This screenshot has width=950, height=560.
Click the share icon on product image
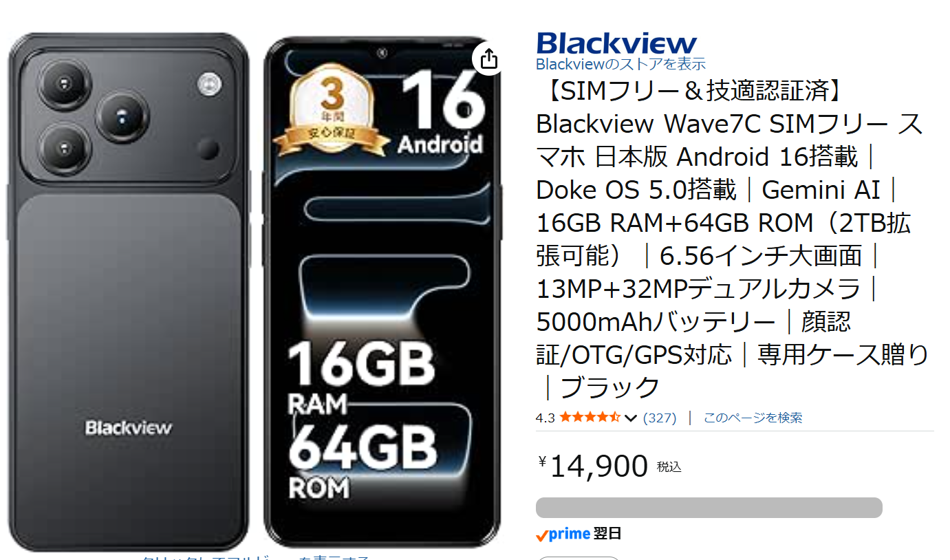pos(488,58)
